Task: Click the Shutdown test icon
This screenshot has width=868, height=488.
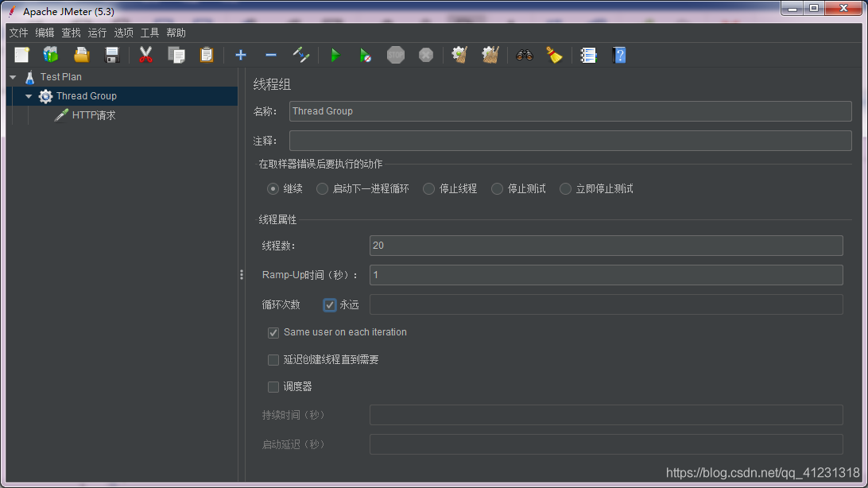Action: 426,55
